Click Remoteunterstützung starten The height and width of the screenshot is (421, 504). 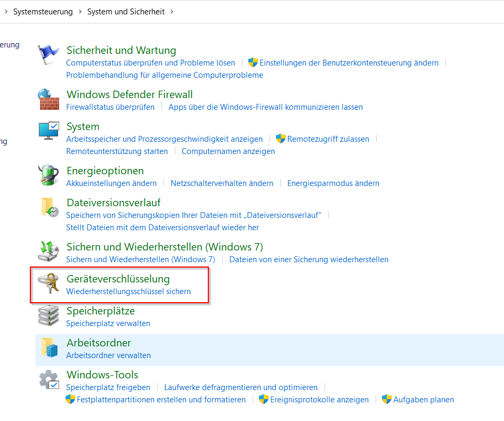(117, 151)
